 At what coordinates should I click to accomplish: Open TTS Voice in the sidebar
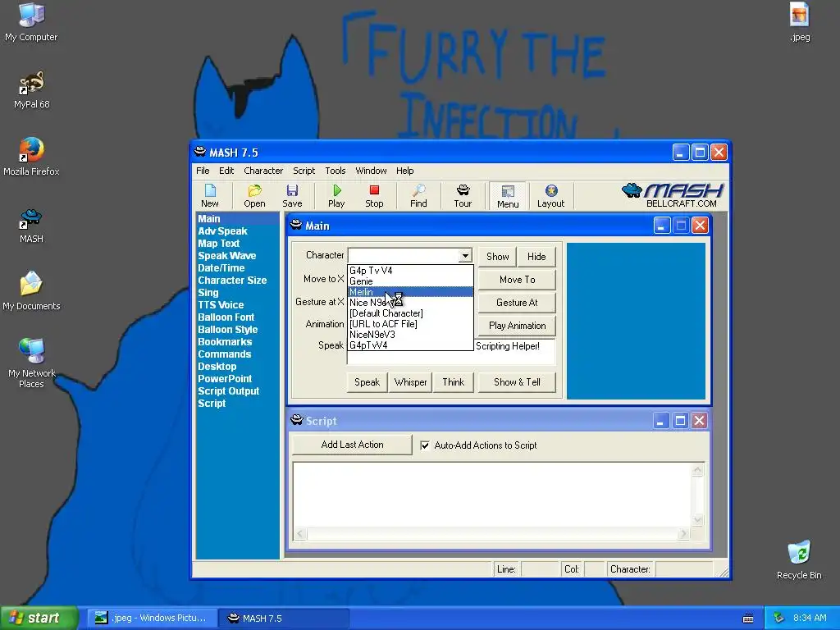221,305
